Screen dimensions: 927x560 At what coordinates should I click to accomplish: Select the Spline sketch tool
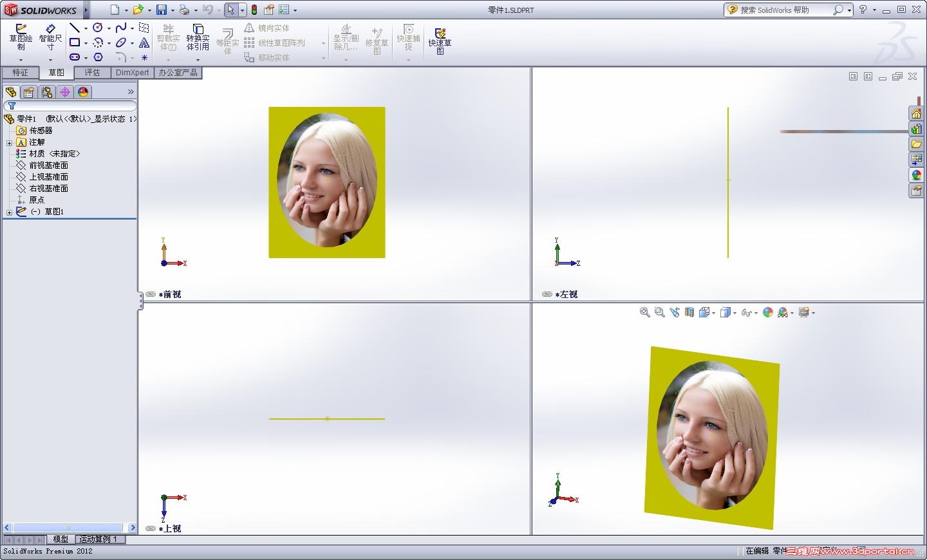pyautogui.click(x=121, y=28)
